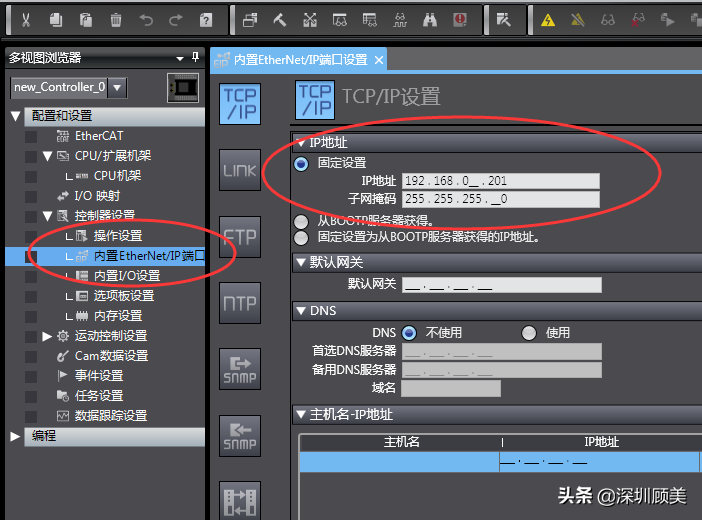This screenshot has width=702, height=520.
Task: Expand the 编程 tree section
Action: coord(15,436)
